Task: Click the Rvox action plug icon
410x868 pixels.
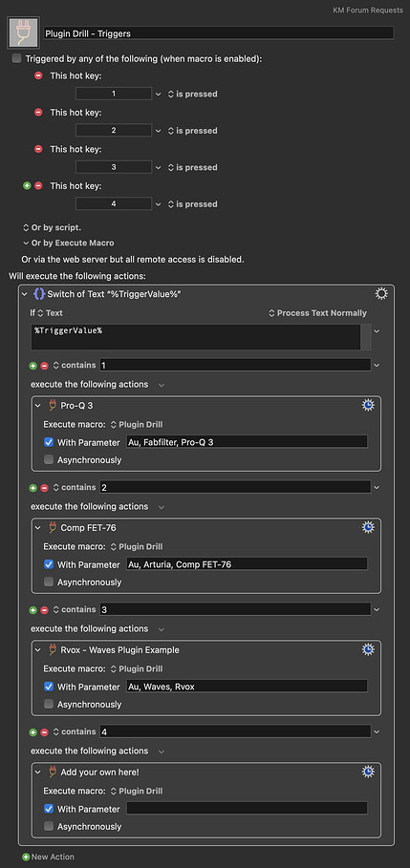Action: tap(53, 650)
